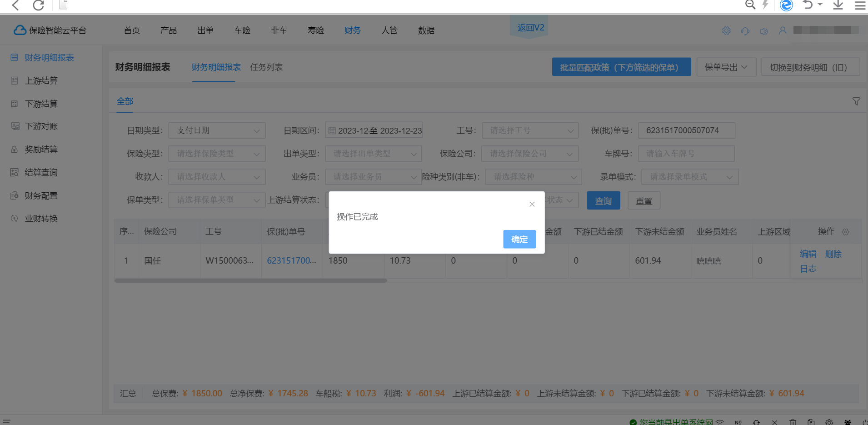Open the 日期区间 date range picker
Viewport: 868px width, 425px height.
point(374,130)
